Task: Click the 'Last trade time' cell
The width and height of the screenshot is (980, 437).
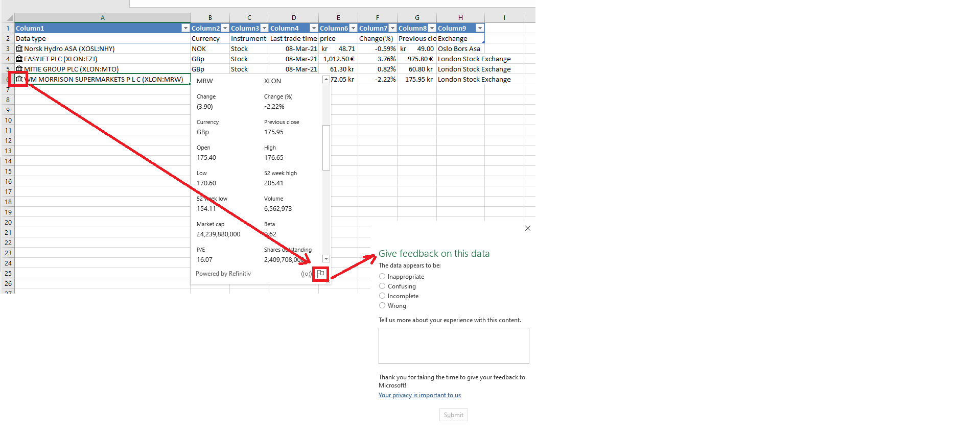Action: pos(294,38)
